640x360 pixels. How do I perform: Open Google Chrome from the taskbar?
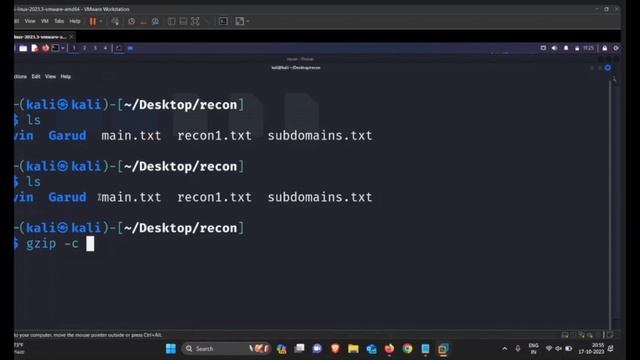(407, 349)
